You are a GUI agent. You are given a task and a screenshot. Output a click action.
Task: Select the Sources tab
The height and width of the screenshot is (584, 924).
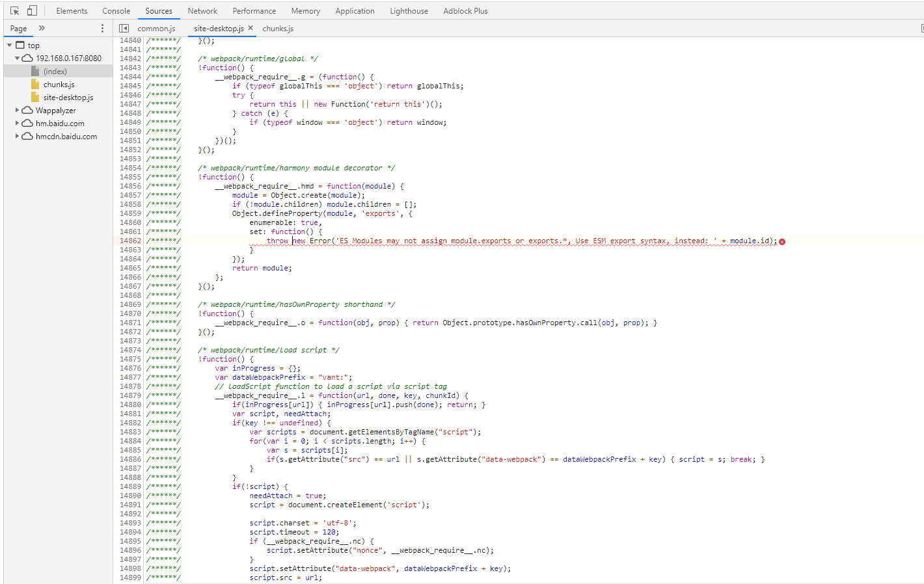click(159, 11)
